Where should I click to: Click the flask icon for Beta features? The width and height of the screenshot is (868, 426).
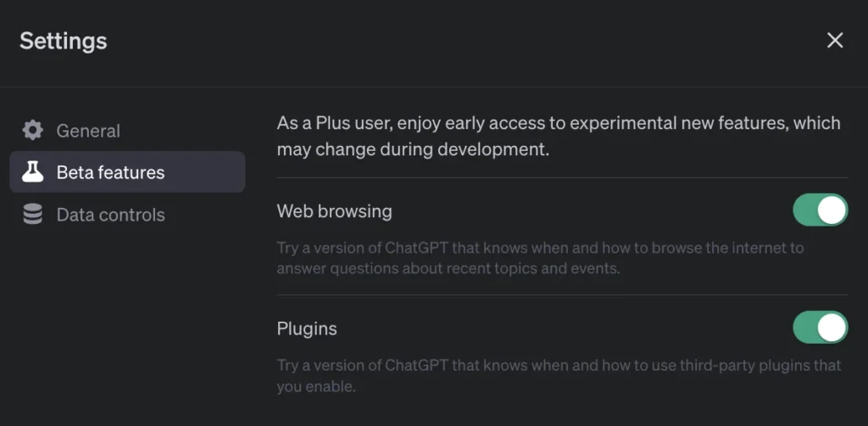pyautogui.click(x=33, y=172)
